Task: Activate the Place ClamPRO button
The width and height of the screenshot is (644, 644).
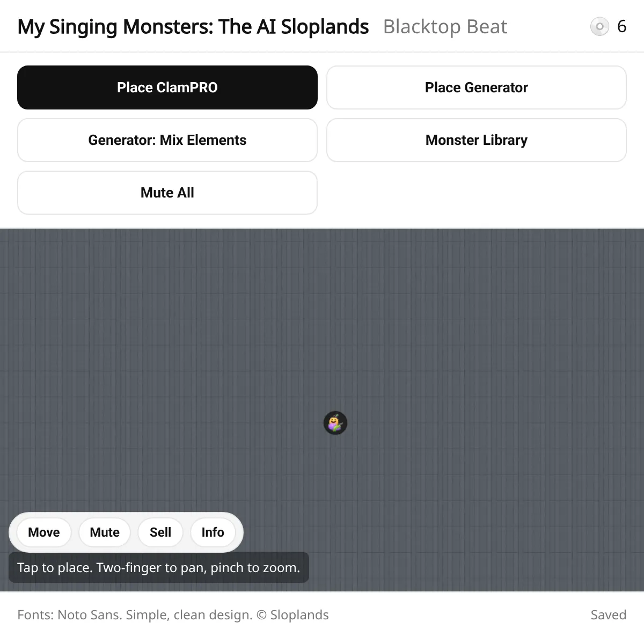Action: (167, 87)
